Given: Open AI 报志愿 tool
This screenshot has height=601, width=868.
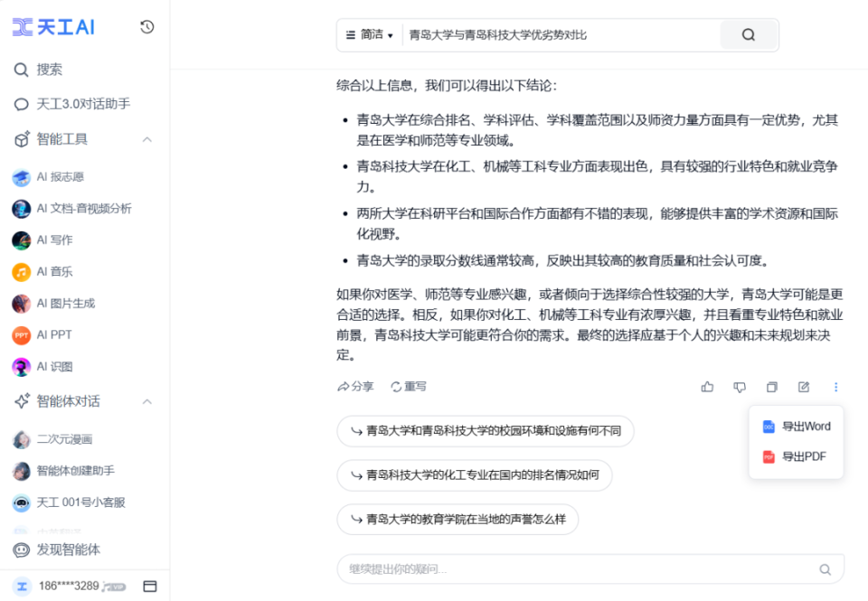Looking at the screenshot, I should (x=48, y=177).
